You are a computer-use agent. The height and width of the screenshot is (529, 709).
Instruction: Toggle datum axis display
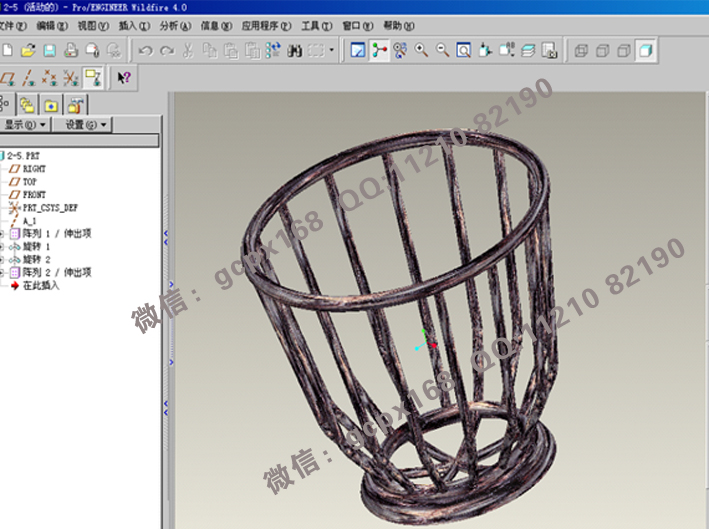[x=28, y=76]
